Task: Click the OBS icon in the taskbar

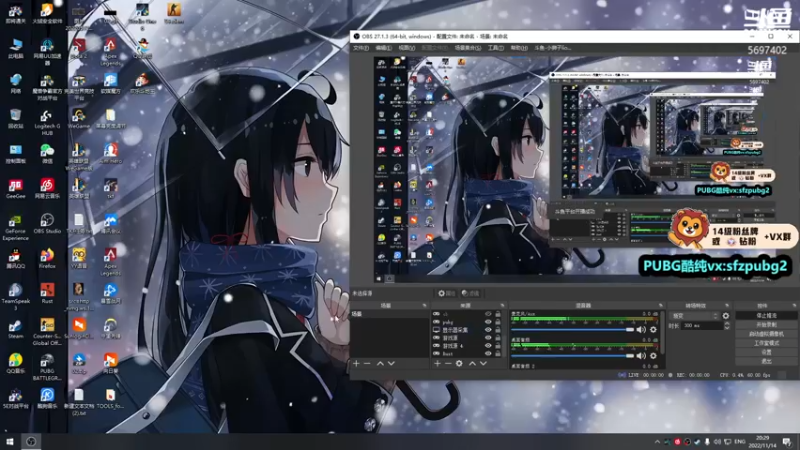Action: pos(31,441)
